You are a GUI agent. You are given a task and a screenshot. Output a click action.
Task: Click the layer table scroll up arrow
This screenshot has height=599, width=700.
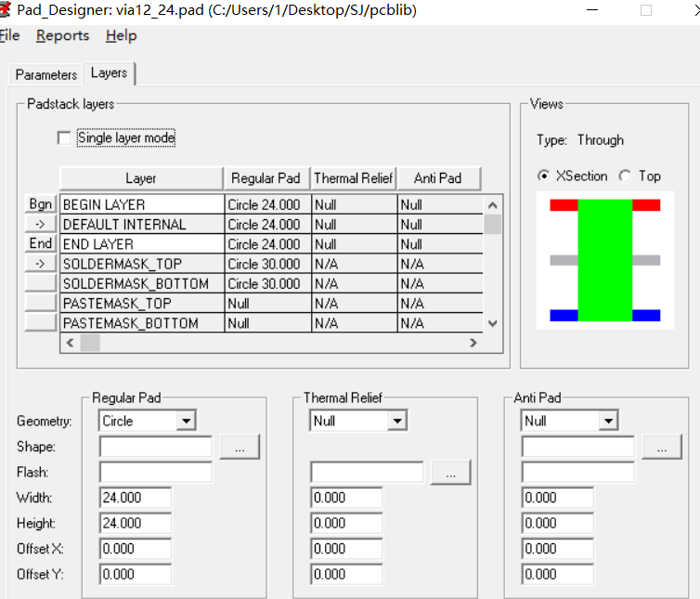(x=492, y=205)
